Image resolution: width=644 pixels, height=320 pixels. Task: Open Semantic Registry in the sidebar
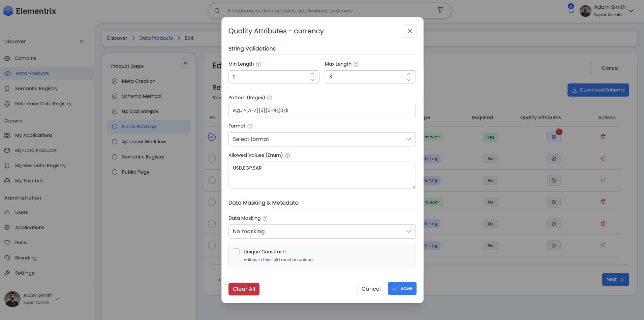coord(36,88)
